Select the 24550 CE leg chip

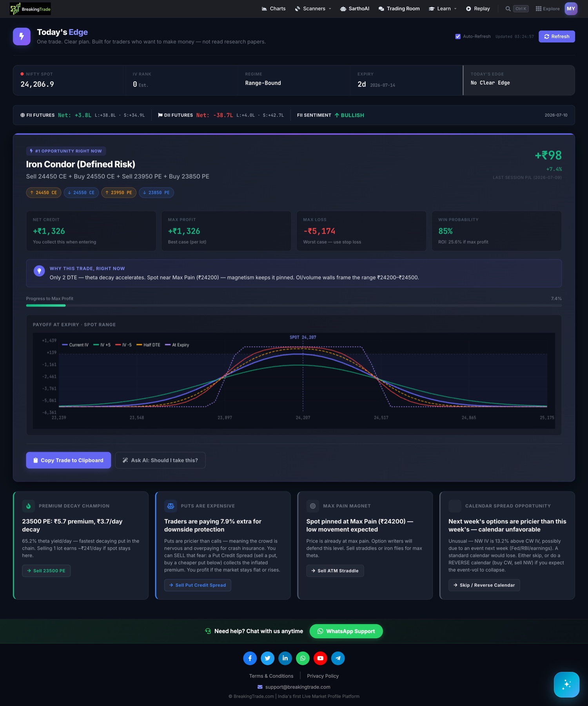pos(81,192)
